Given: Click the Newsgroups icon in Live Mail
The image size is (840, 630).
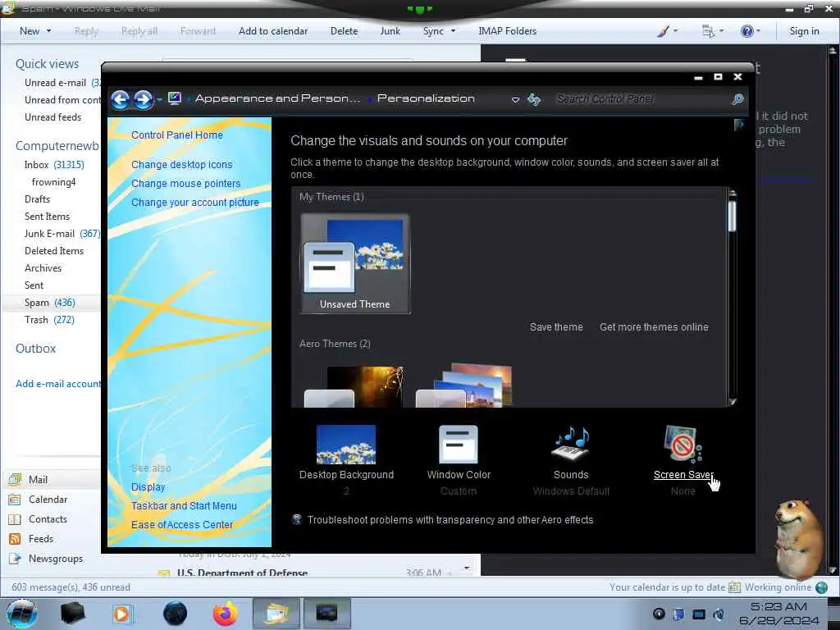Looking at the screenshot, I should (15, 558).
